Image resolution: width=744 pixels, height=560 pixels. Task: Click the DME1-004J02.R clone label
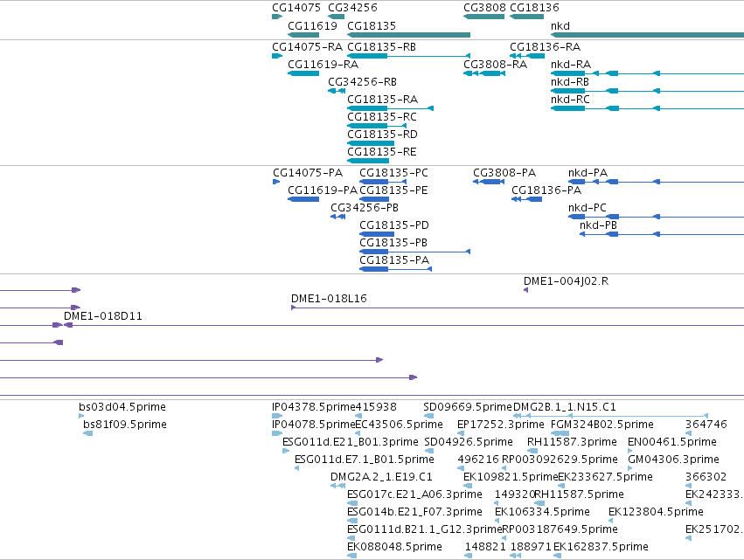[566, 281]
